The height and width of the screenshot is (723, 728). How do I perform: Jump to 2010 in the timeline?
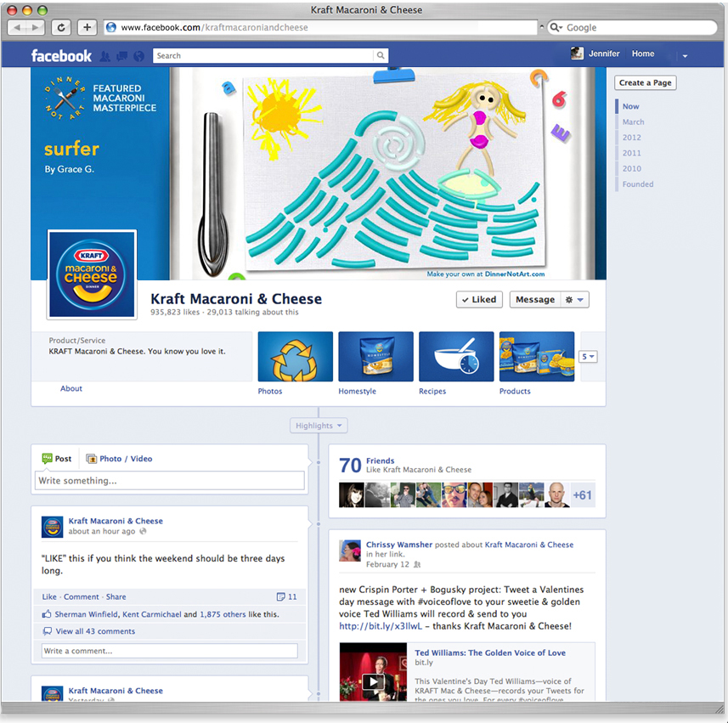click(x=631, y=168)
